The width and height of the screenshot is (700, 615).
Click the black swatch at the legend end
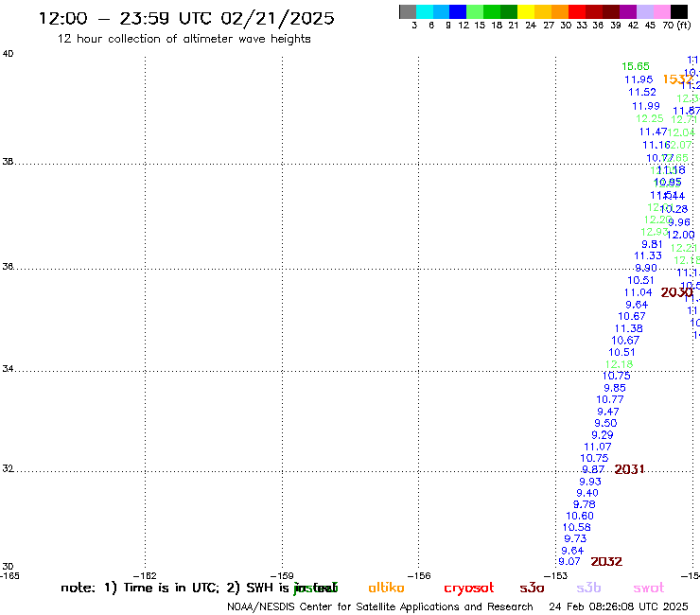coord(678,11)
